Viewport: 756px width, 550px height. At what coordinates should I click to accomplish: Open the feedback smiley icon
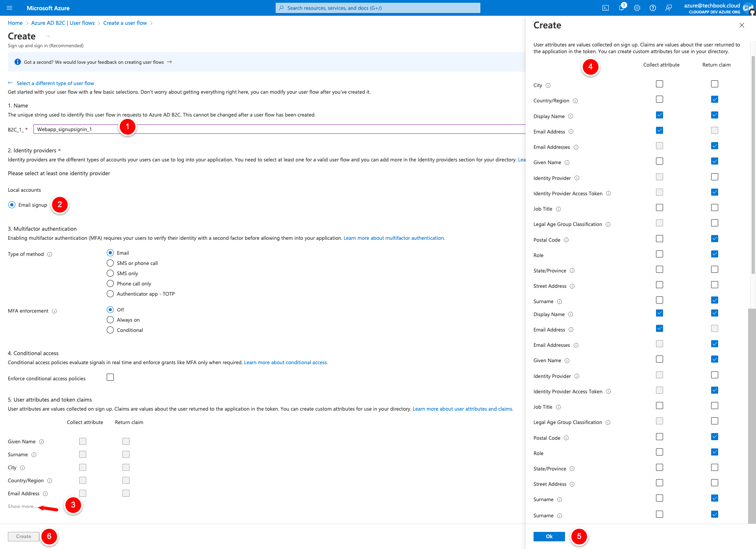(669, 8)
